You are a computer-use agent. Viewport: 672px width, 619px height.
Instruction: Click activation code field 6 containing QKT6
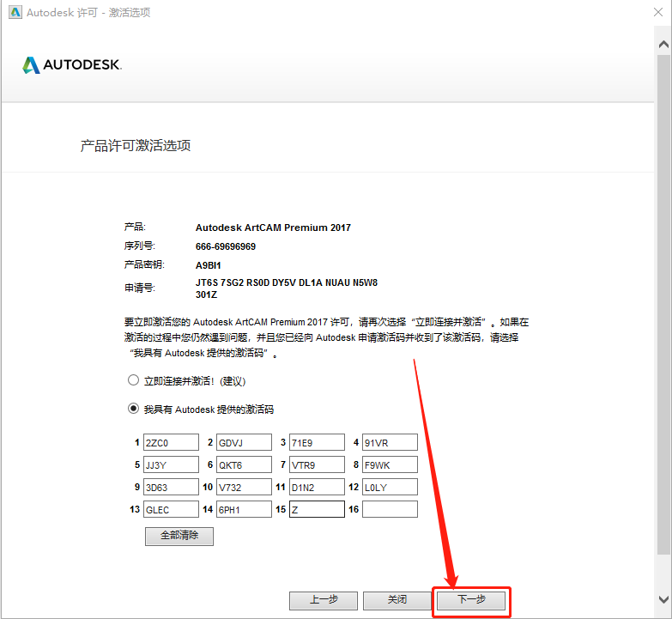[244, 464]
